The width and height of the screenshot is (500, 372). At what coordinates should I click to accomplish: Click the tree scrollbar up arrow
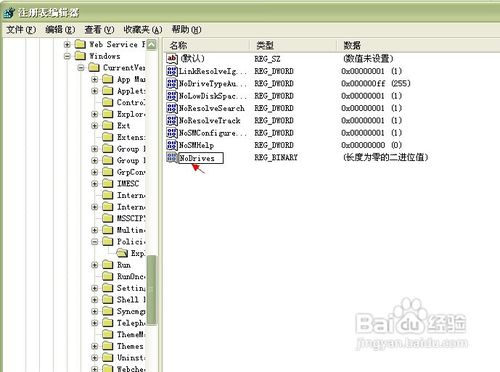(152, 44)
